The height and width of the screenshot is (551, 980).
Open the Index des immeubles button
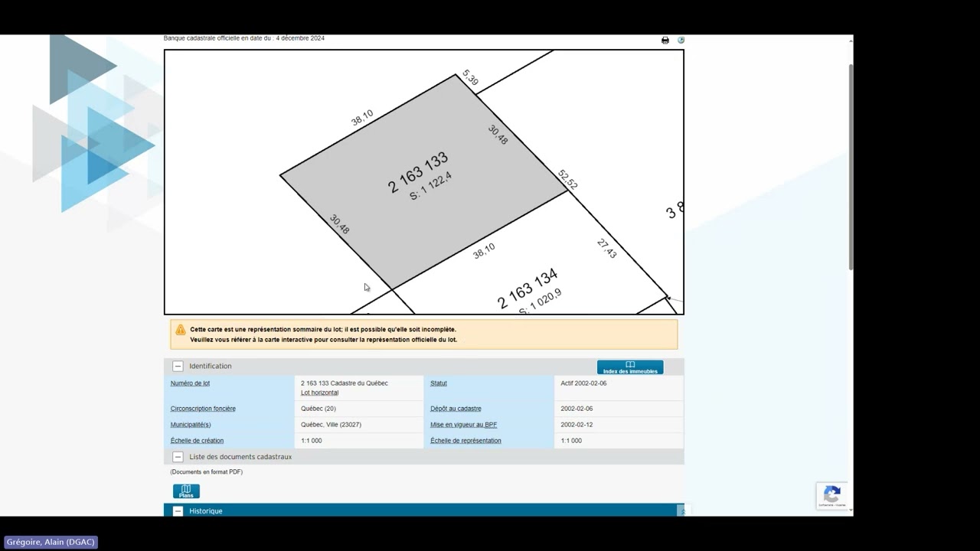click(630, 367)
